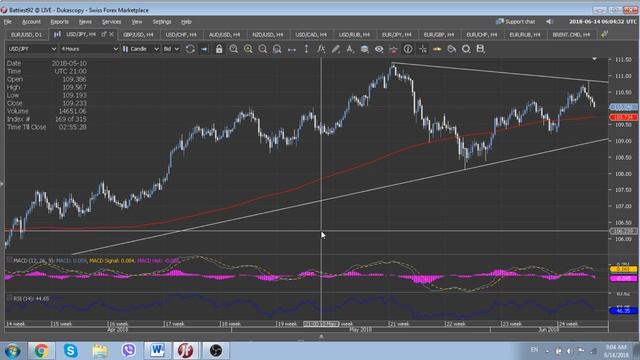Toggle the chart lock icon

[219, 49]
